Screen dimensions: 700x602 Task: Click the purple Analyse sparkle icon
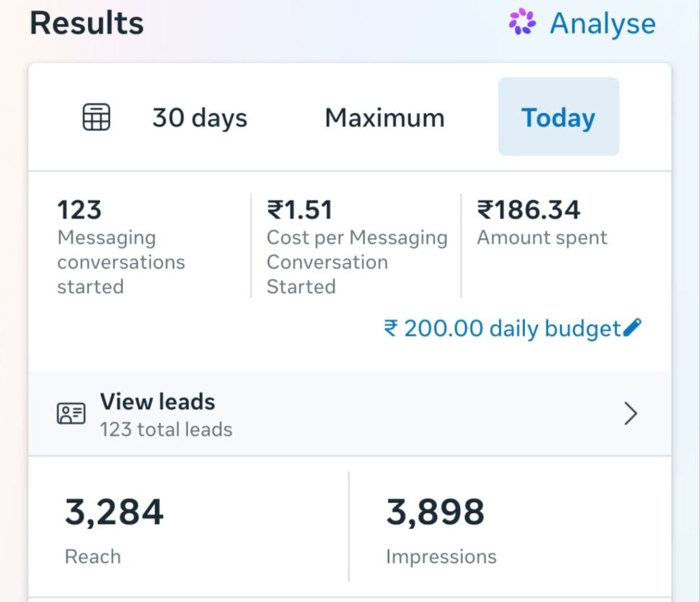[522, 21]
